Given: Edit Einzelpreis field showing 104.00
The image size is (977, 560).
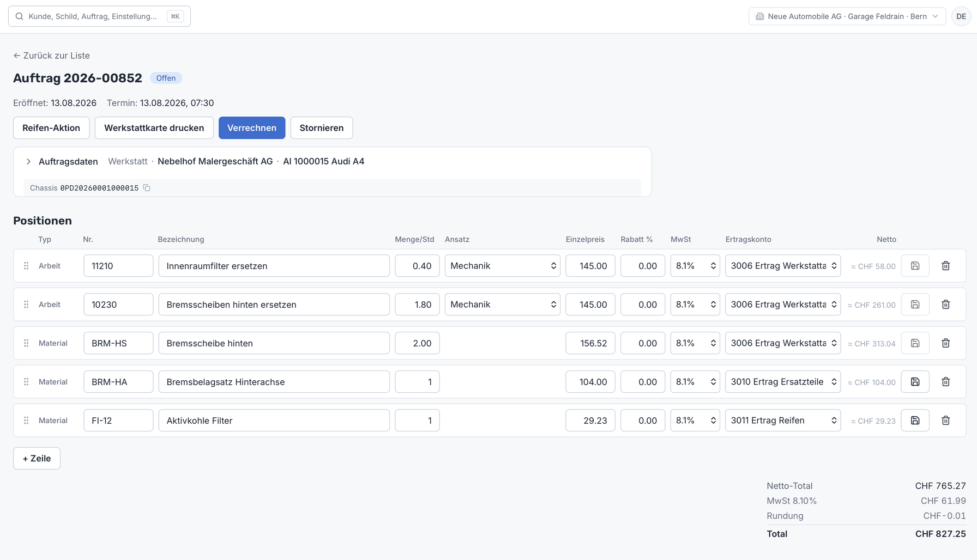Looking at the screenshot, I should point(590,382).
